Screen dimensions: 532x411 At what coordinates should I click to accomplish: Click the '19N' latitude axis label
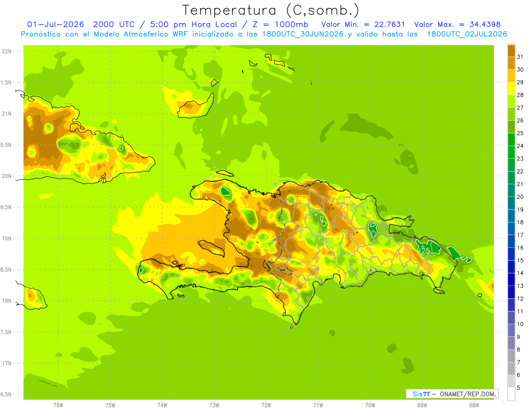(x=6, y=238)
